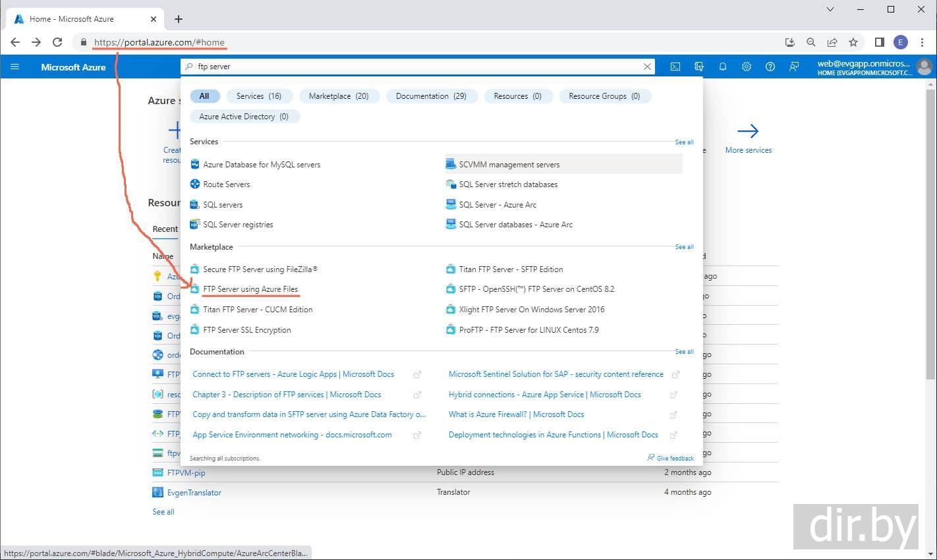Image resolution: width=937 pixels, height=560 pixels.
Task: Show all Documentation results via See all
Action: click(x=684, y=352)
